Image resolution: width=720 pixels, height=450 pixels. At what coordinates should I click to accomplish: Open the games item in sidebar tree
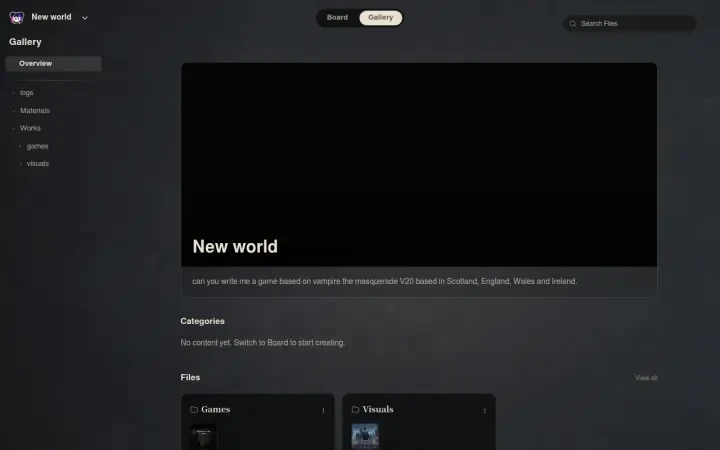(x=37, y=146)
